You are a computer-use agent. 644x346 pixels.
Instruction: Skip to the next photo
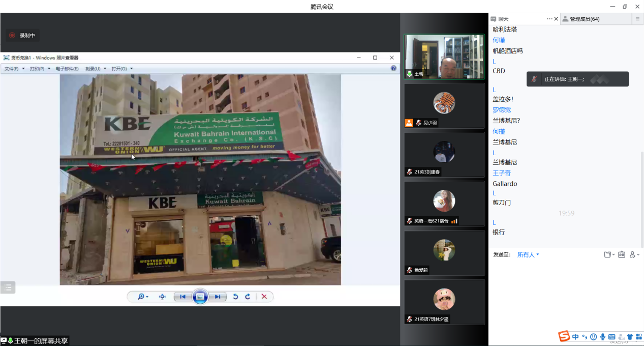coord(218,297)
